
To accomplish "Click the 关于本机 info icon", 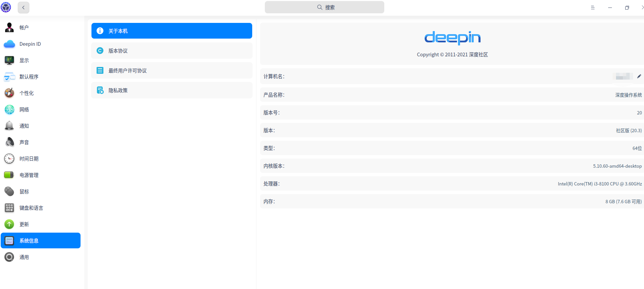I will click(100, 31).
